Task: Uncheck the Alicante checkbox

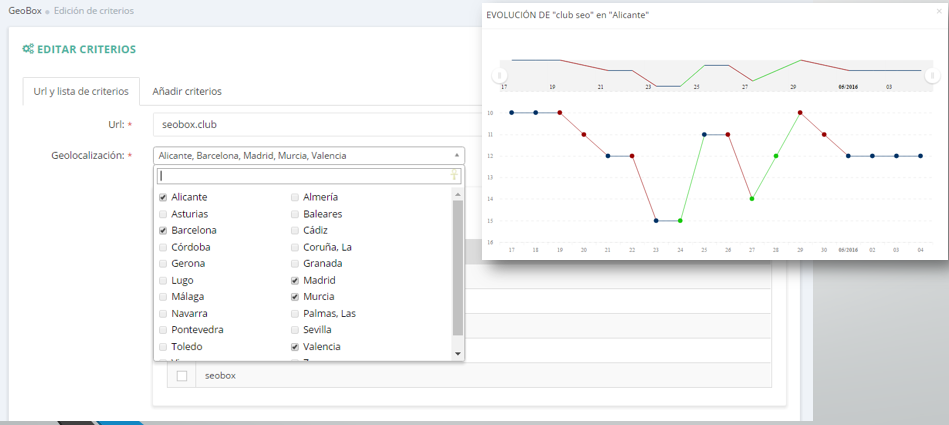Action: (x=163, y=198)
